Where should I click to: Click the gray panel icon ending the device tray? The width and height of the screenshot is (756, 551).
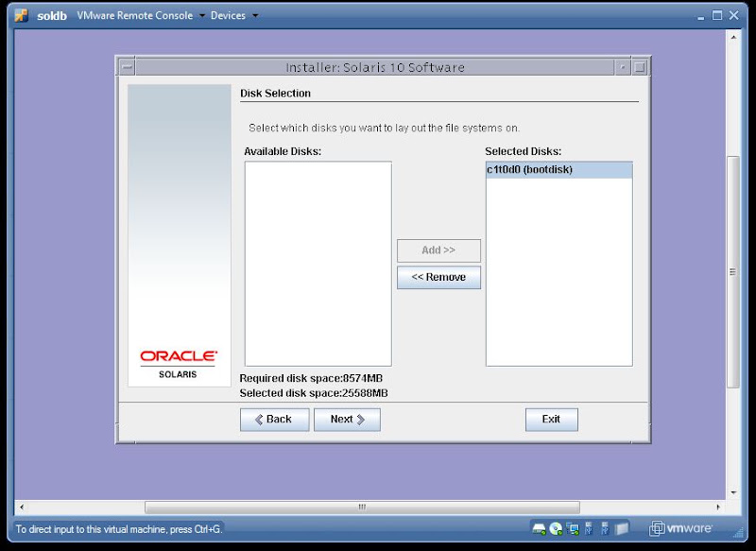[x=622, y=529]
